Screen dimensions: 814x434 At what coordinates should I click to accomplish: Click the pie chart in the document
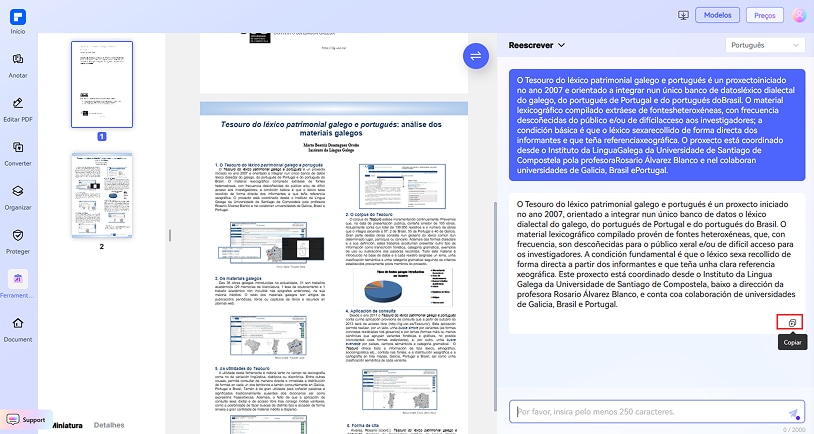(383, 290)
